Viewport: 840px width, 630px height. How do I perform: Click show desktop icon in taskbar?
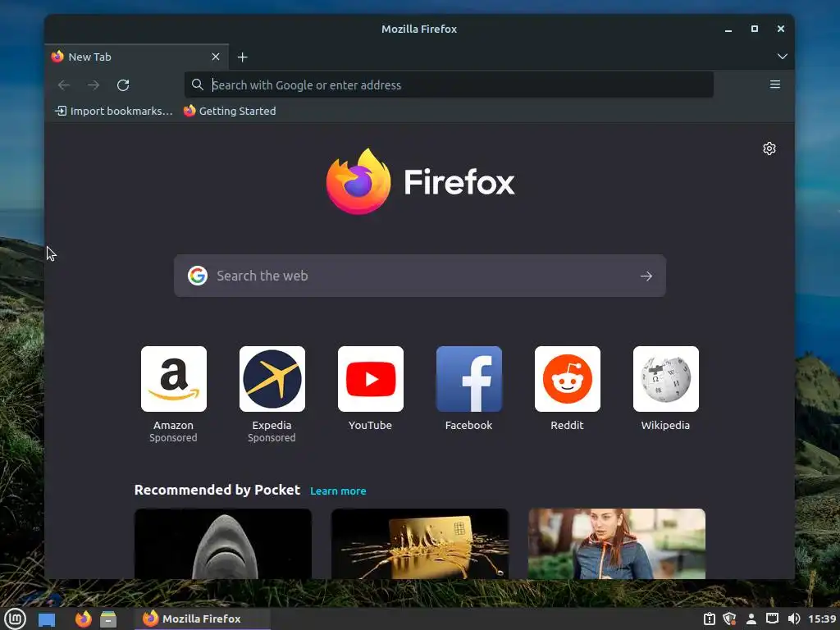pyautogui.click(x=47, y=619)
